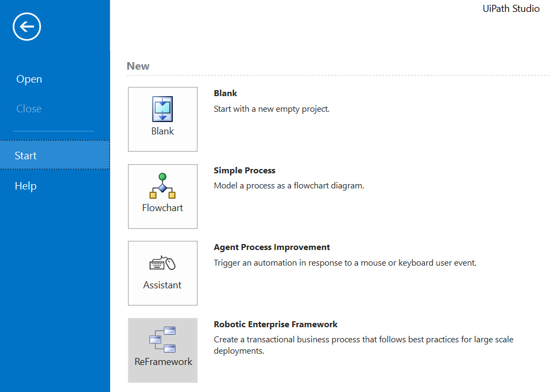Screen dimensions: 555x392
Task: Click the UiPath Studio title text
Action: (x=511, y=9)
